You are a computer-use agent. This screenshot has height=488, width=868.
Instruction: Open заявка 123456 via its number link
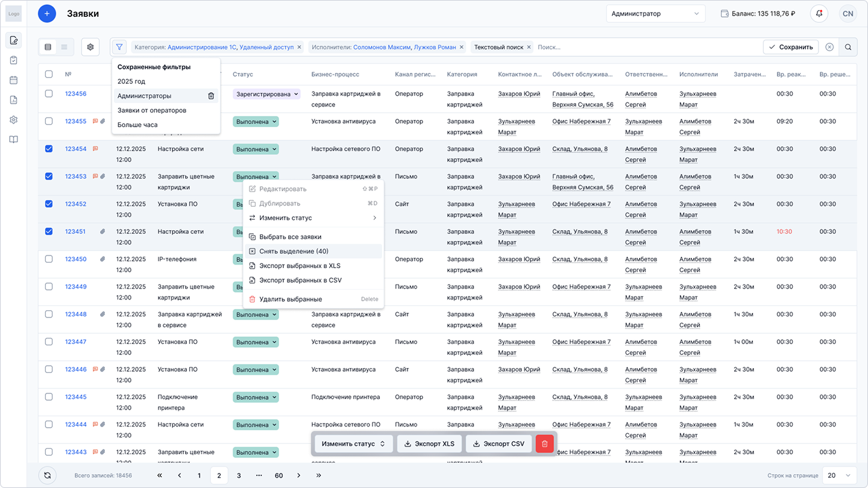click(75, 93)
